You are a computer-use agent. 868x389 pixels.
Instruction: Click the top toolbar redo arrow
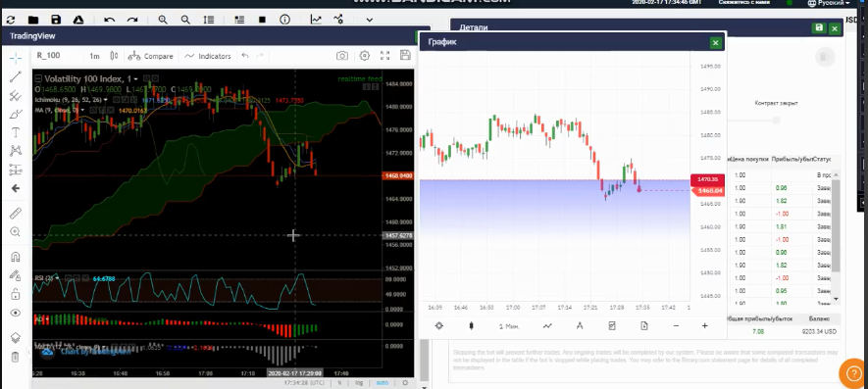click(x=132, y=20)
